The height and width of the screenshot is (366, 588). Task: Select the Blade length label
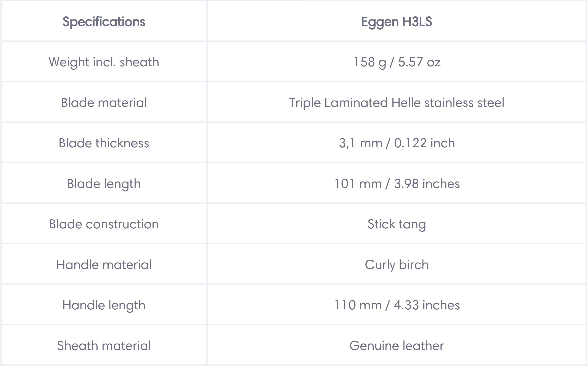point(104,184)
